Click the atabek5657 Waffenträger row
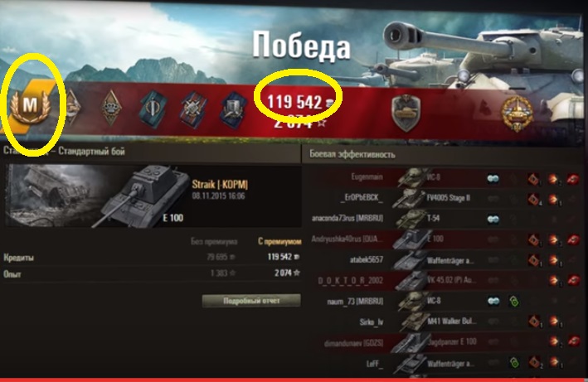 (x=445, y=260)
